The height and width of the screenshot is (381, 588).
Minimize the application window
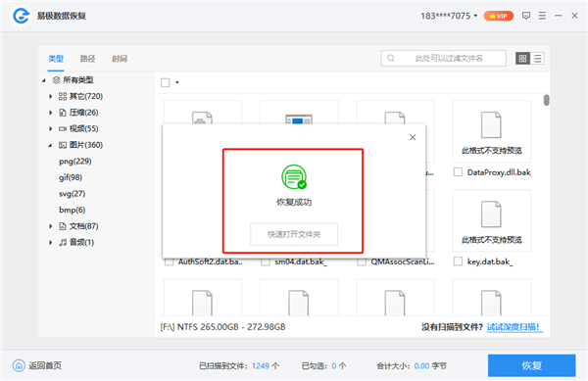tap(559, 16)
